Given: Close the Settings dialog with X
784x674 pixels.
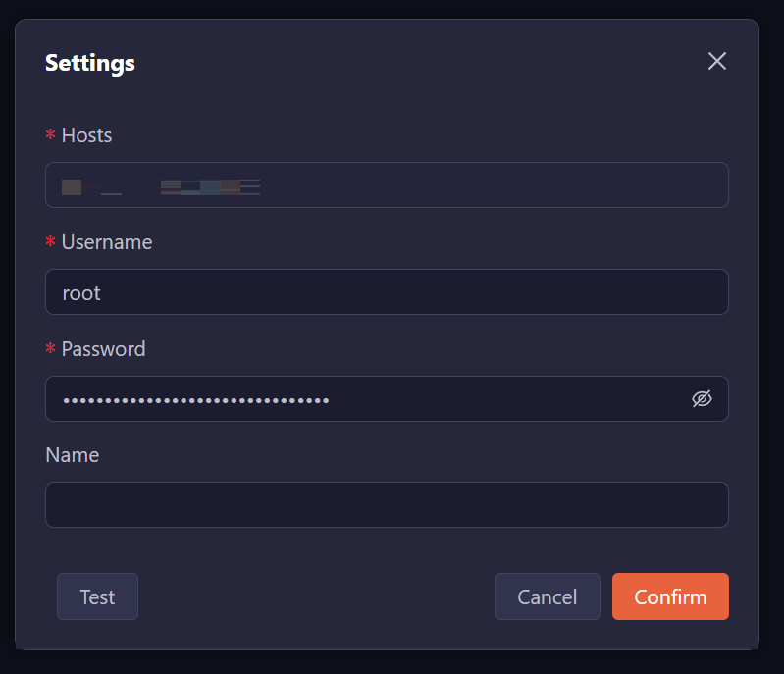Looking at the screenshot, I should [x=717, y=61].
